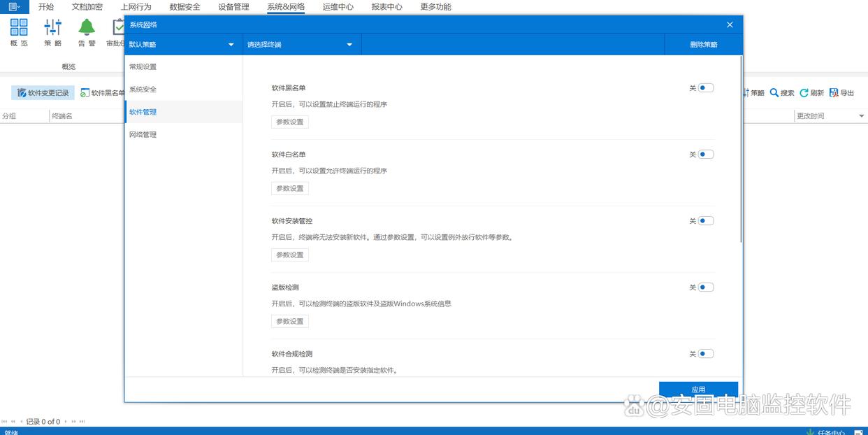Viewport: 868px width, 435px height.
Task: Open the 策略 sliders icon in ribbon
Action: 52,28
